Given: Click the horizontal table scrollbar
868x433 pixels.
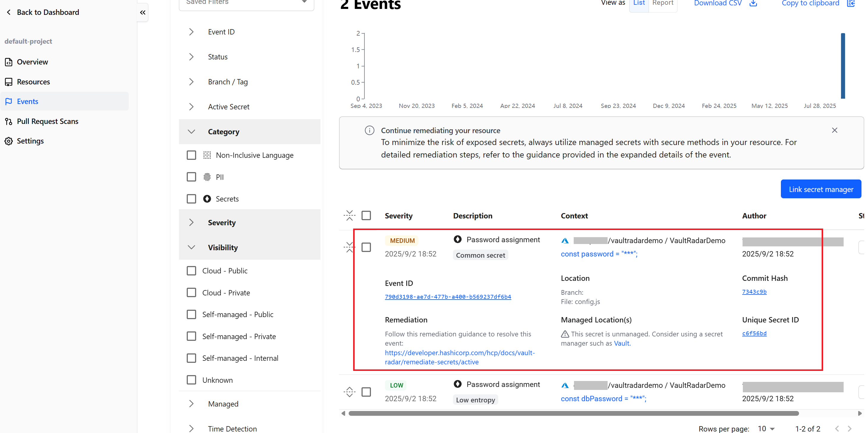Looking at the screenshot, I should tap(573, 413).
